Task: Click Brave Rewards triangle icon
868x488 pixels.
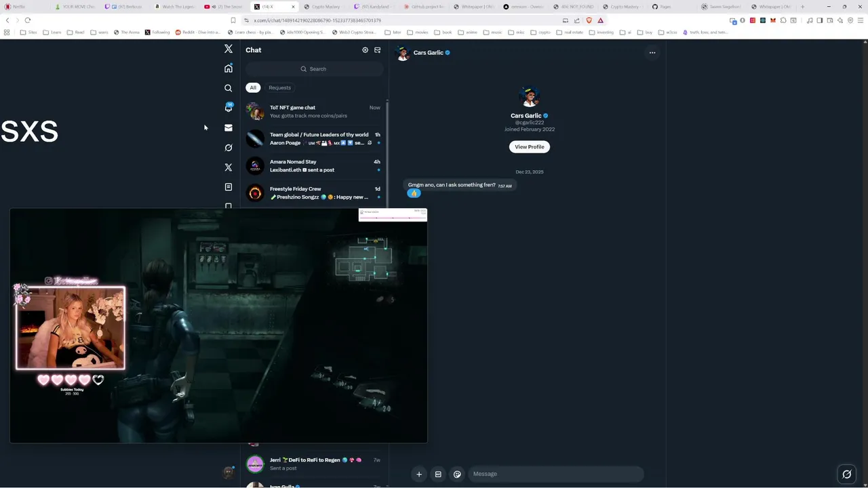Action: 600,20
